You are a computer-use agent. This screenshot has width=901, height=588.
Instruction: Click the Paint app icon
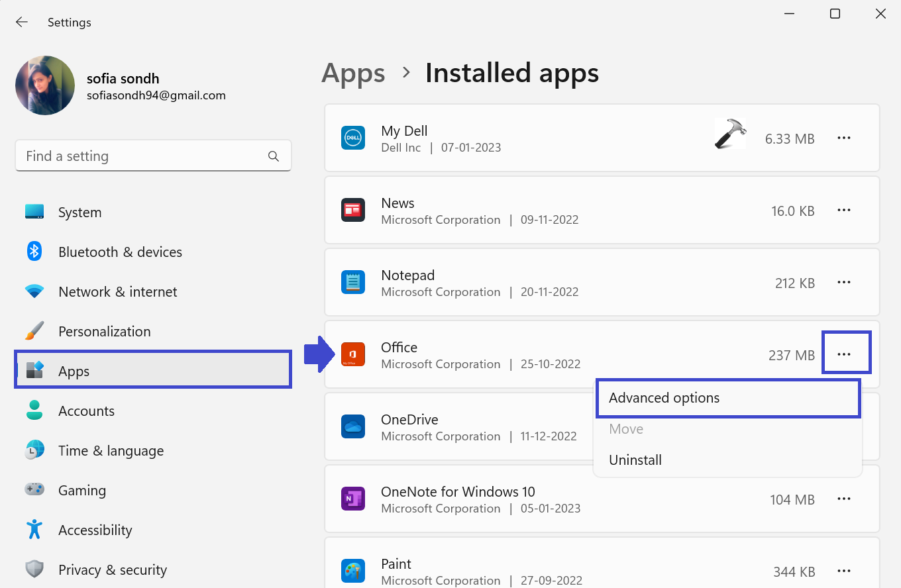353,571
